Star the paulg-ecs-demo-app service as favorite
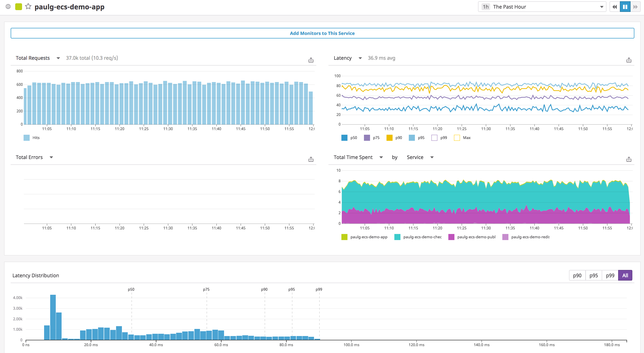644x353 pixels. point(28,7)
